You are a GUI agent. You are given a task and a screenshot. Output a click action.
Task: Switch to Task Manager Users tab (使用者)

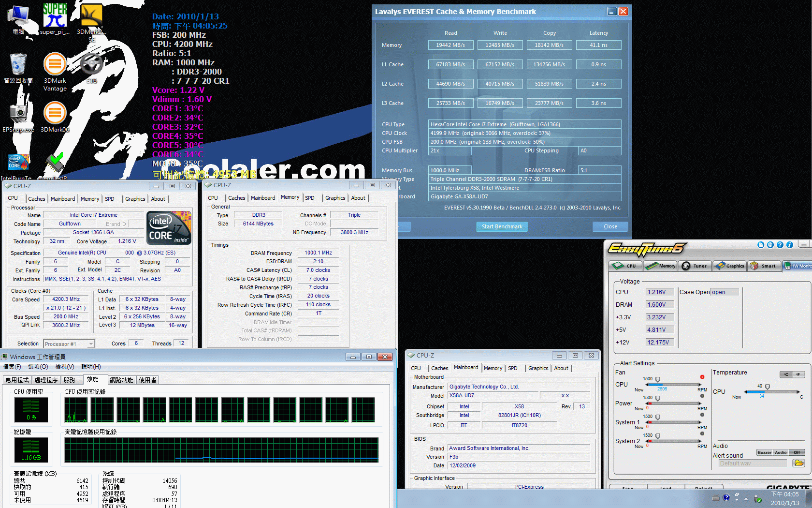[148, 380]
